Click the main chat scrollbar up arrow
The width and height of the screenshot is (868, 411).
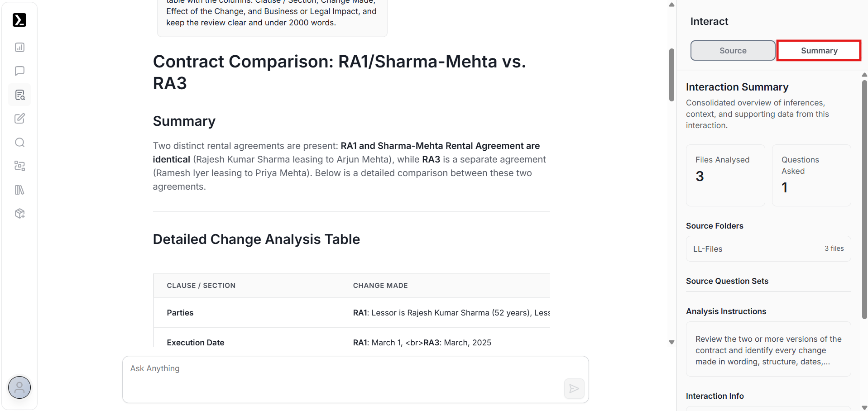(x=671, y=5)
